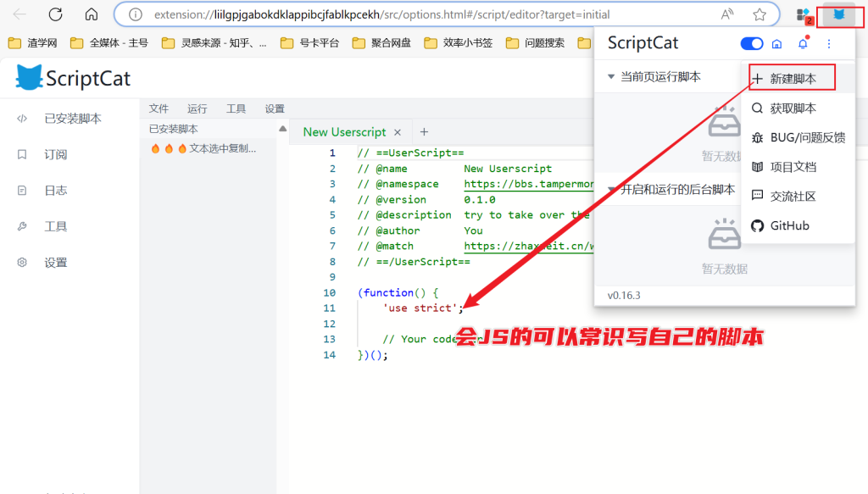This screenshot has width=868, height=494.
Task: Click the browser address bar
Action: point(381,14)
